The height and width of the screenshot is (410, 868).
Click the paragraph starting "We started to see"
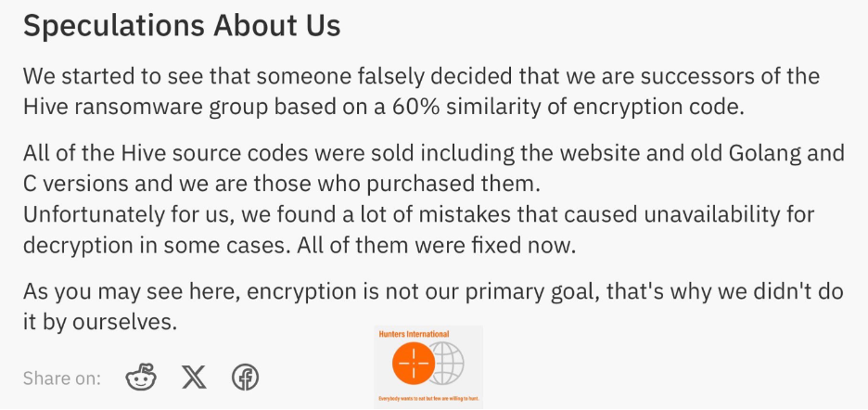tap(420, 90)
